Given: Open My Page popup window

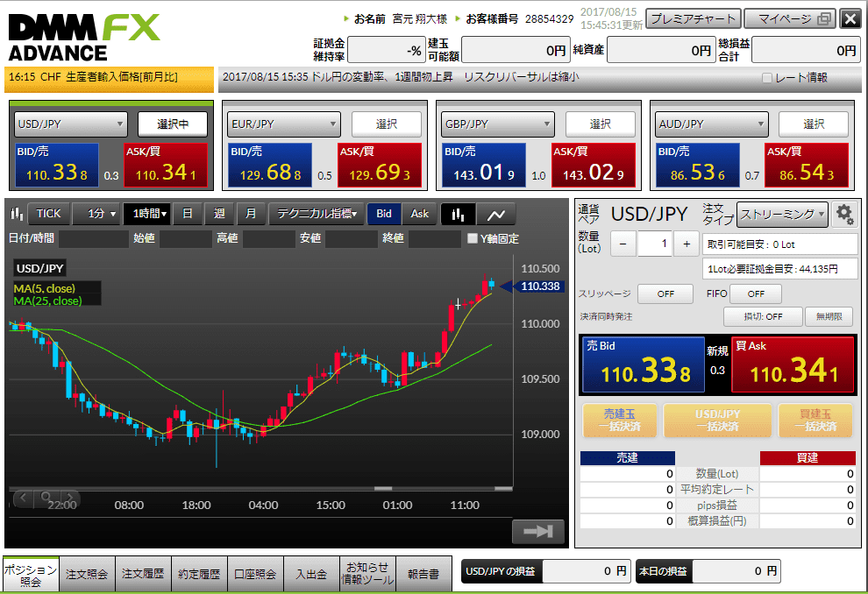Looking at the screenshot, I should coord(790,18).
